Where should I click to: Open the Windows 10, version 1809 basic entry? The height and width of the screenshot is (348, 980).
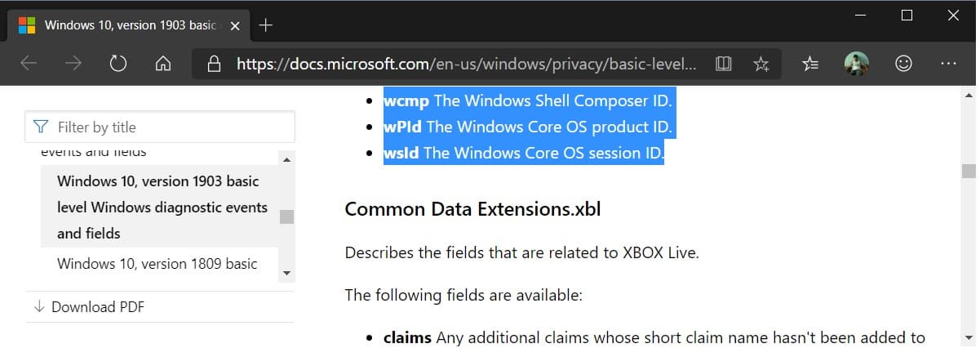click(157, 264)
